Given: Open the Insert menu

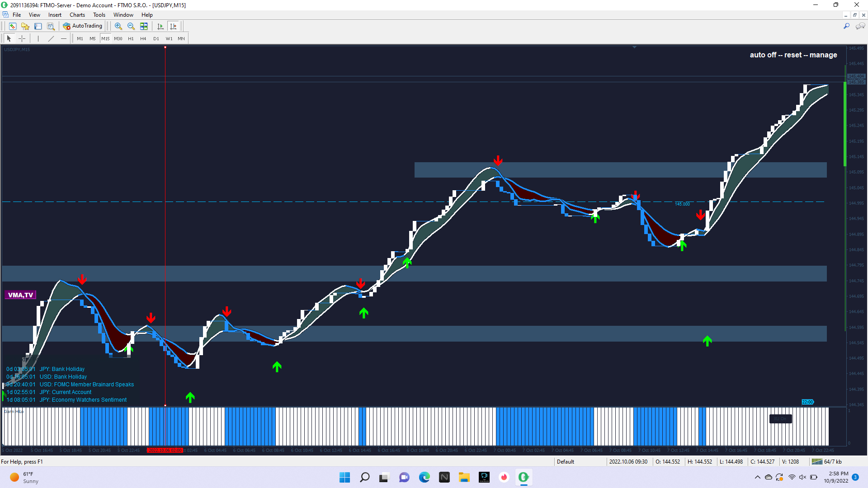Looking at the screenshot, I should (x=55, y=15).
